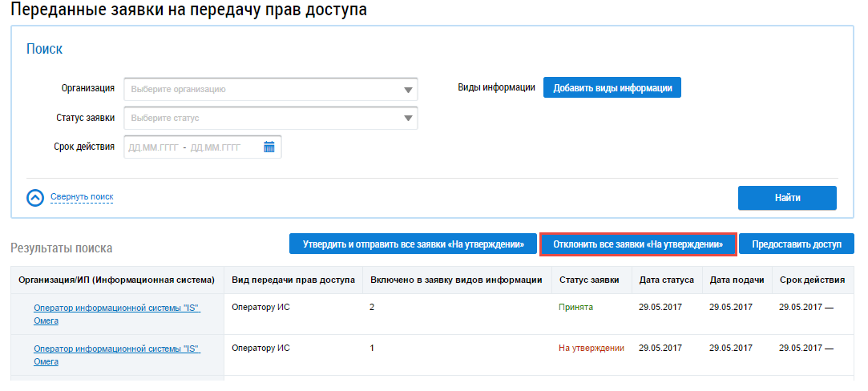Image resolution: width=868 pixels, height=391 pixels.
Task: Click the collapse search circle arrow icon
Action: (35, 197)
